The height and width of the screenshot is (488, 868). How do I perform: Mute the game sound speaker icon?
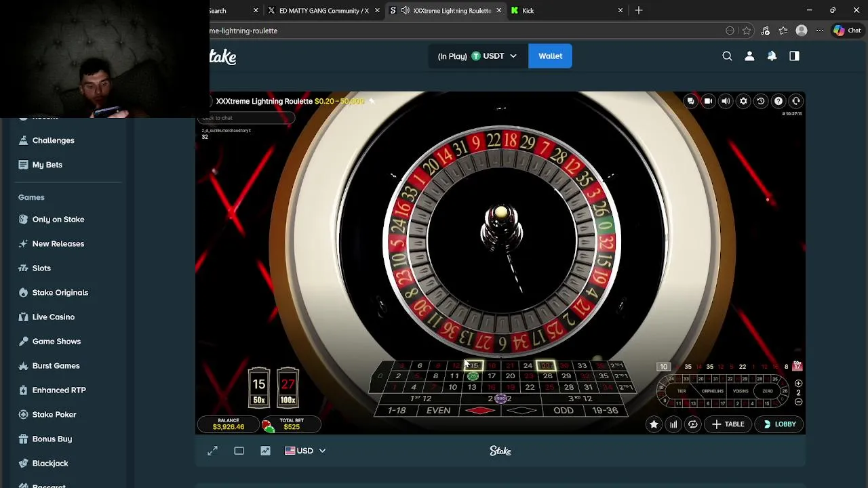coord(726,101)
